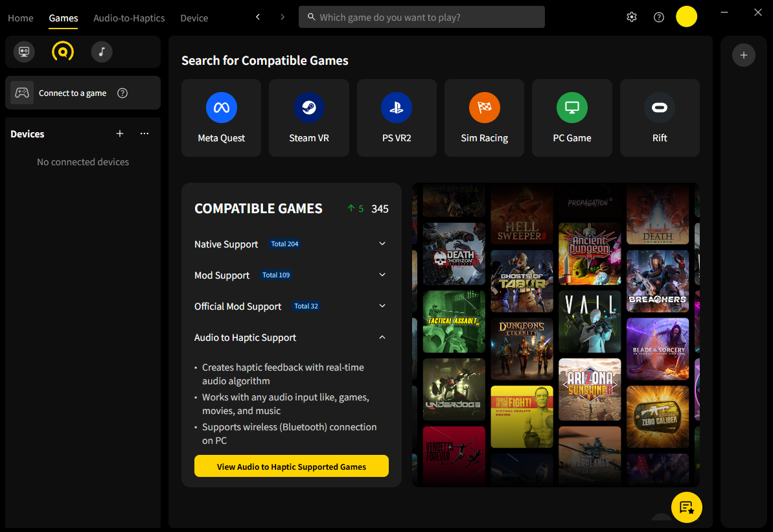This screenshot has width=773, height=532.
Task: Switch to the Games tab
Action: coord(63,17)
